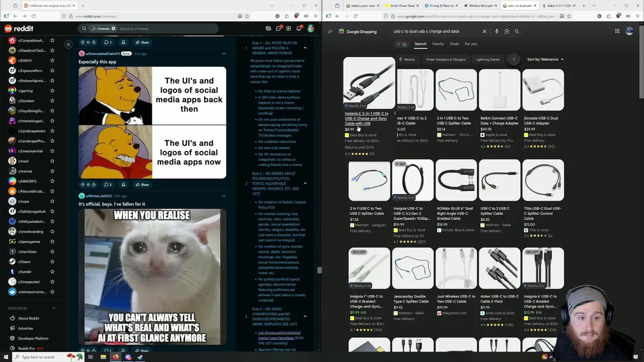The width and height of the screenshot is (644, 362).
Task: Switch to the Wireless Microphone browser tab
Action: pos(480,6)
